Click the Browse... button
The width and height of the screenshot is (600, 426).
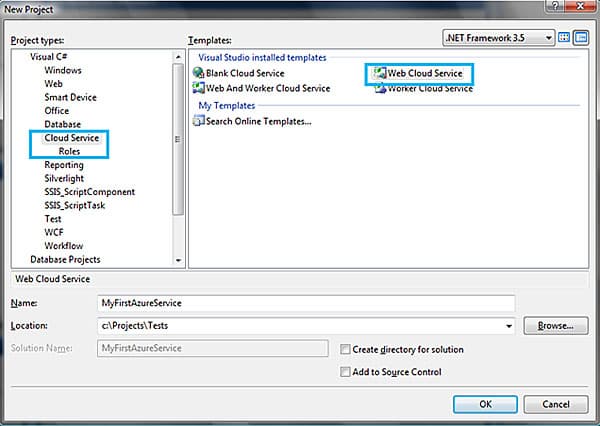click(556, 326)
